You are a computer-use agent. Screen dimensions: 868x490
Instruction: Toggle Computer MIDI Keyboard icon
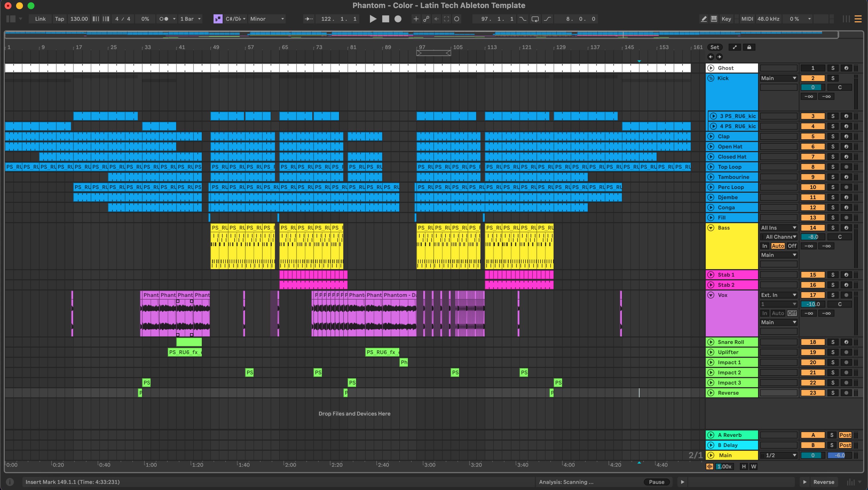pyautogui.click(x=714, y=19)
